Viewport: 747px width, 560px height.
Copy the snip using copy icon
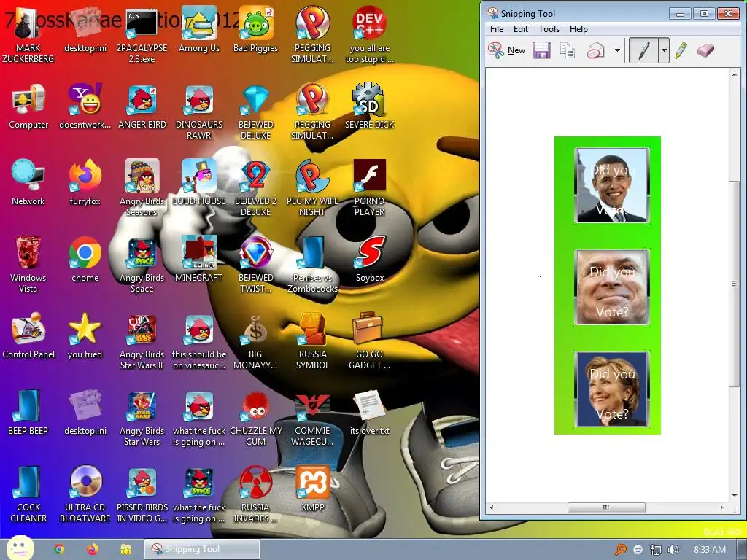coord(568,50)
